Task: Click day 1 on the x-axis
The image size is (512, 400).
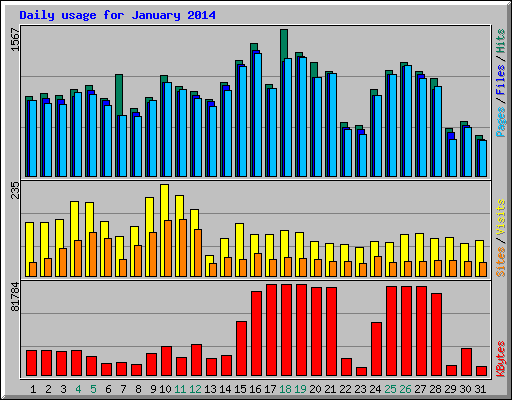Action: pos(33,389)
